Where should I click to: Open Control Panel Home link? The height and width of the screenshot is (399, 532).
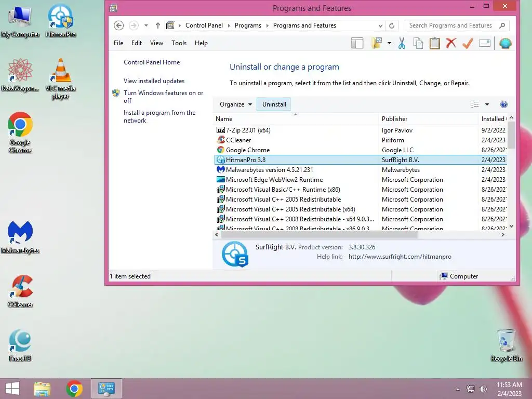(x=152, y=62)
